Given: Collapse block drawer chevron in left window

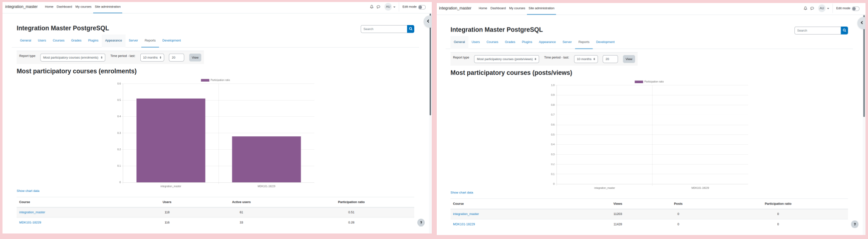Looking at the screenshot, I should [x=428, y=21].
